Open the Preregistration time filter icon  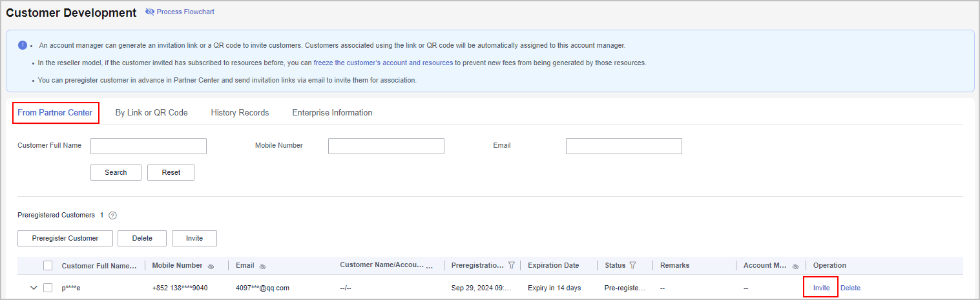[x=512, y=265]
